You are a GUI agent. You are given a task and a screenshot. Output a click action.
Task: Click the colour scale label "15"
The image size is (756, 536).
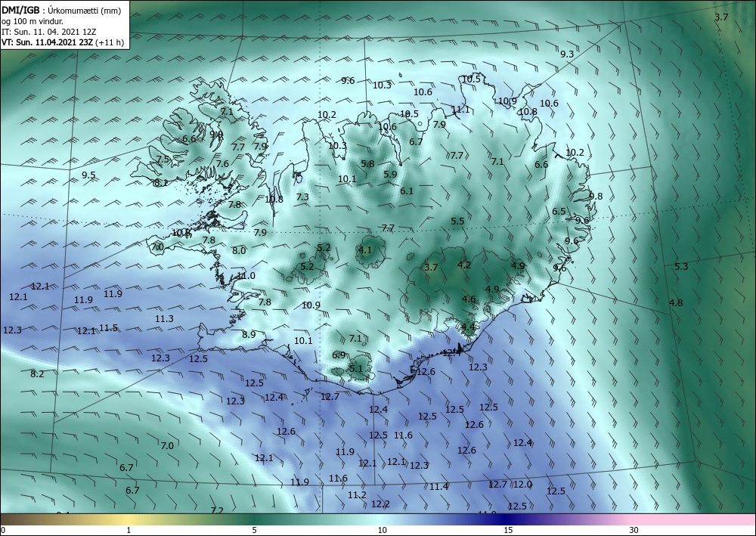pyautogui.click(x=508, y=530)
